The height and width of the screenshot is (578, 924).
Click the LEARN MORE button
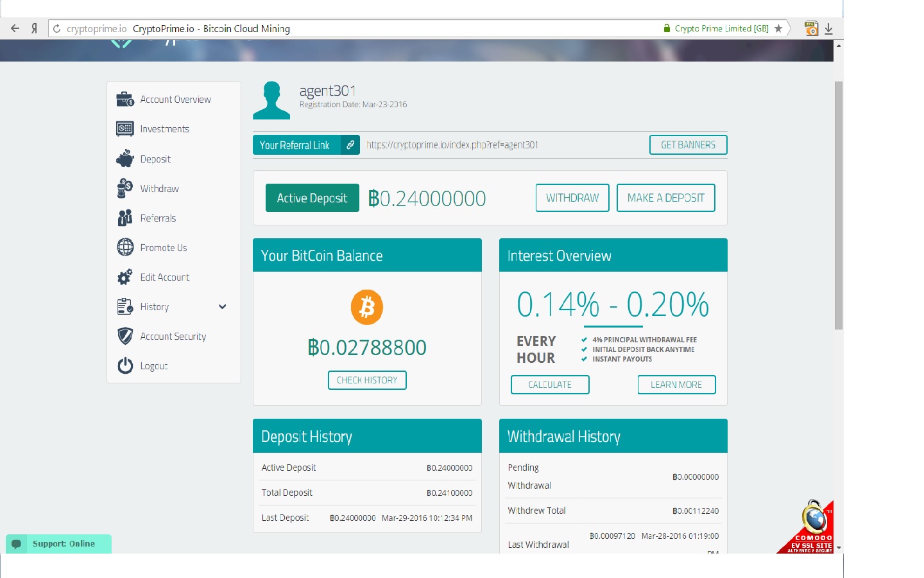tap(676, 385)
